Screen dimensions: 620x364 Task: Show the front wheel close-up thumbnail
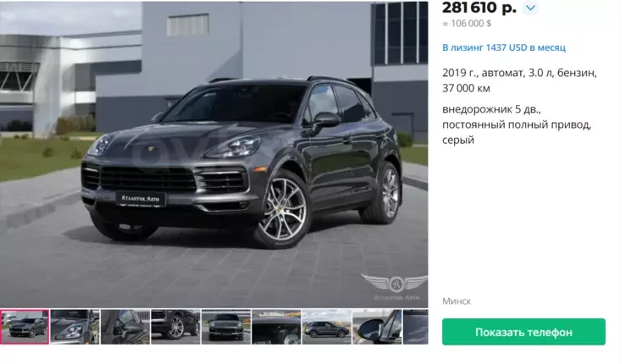[175, 327]
